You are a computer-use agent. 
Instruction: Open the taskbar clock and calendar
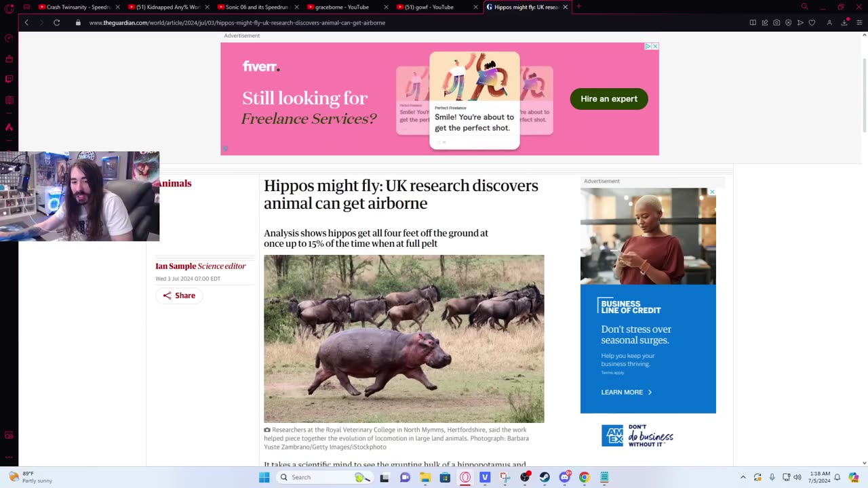pyautogui.click(x=820, y=477)
